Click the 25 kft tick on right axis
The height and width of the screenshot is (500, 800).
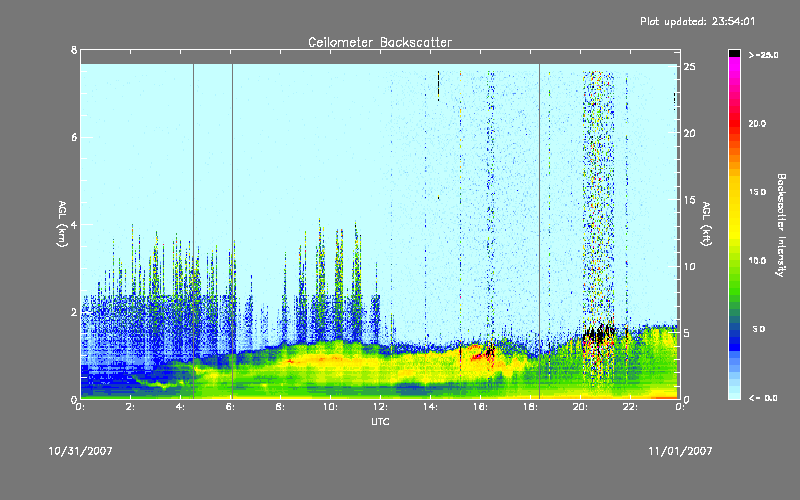(689, 67)
